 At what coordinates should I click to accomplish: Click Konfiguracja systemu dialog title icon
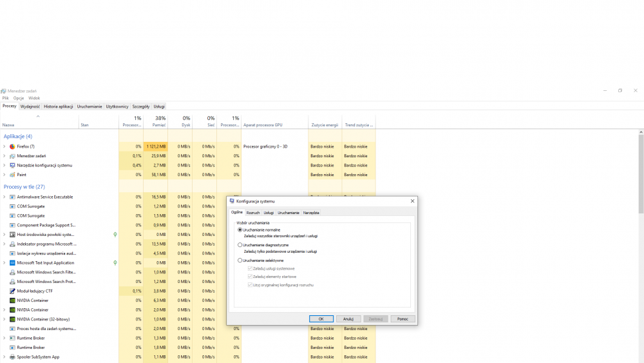point(232,201)
